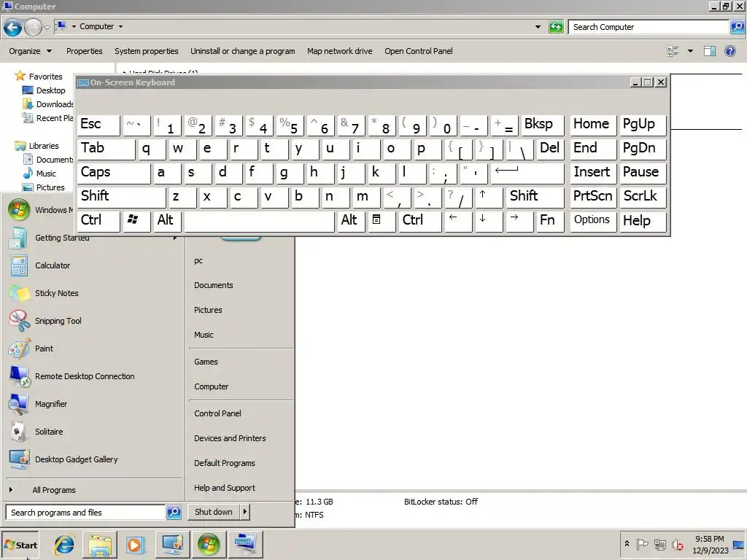Open Documents in Start menu right pane
The width and height of the screenshot is (747, 560).
[x=213, y=285]
